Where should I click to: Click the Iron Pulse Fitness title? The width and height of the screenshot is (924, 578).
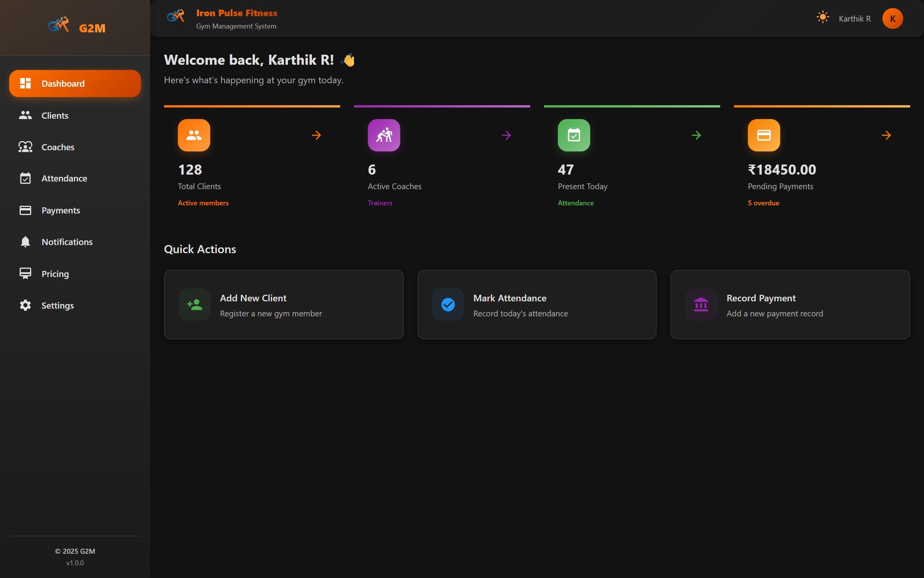point(236,13)
